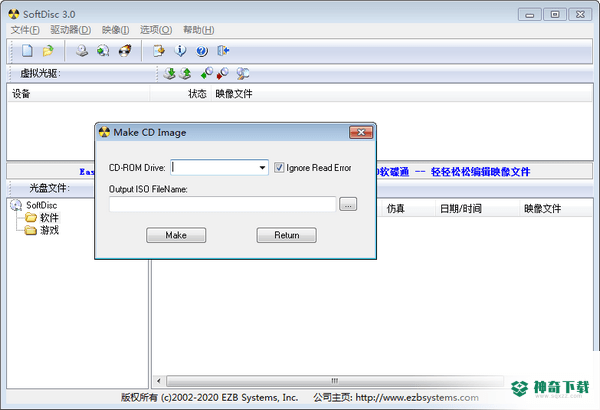This screenshot has width=600, height=410.
Task: Click the drive with green up arrow
Action: pyautogui.click(x=185, y=73)
